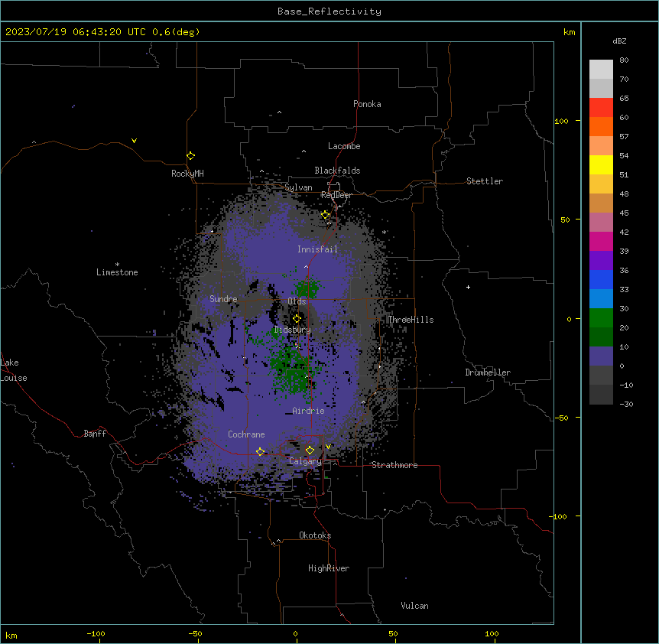Image resolution: width=659 pixels, height=644 pixels.
Task: Click the magenta legend swatch between 42 and 39
Action: click(x=601, y=241)
